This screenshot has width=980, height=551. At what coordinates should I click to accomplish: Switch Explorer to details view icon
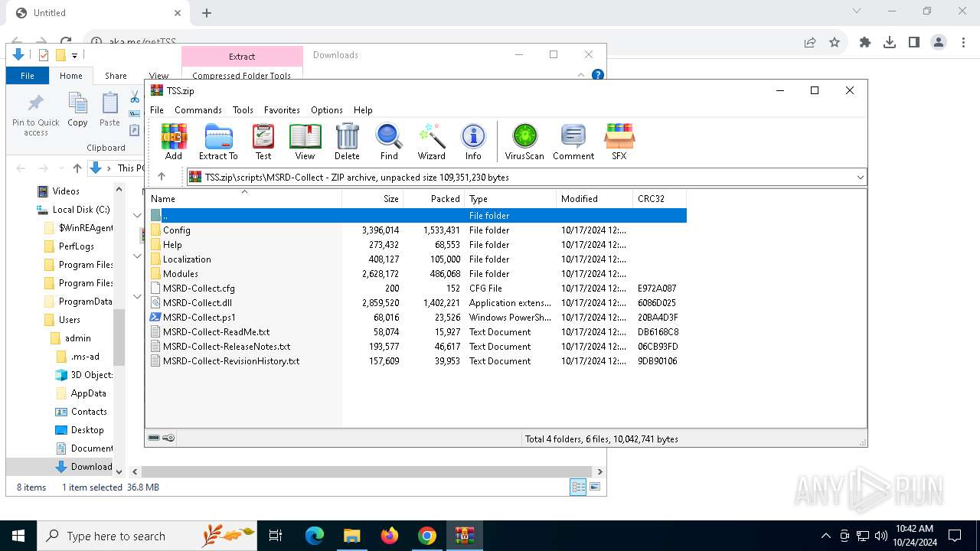click(578, 487)
